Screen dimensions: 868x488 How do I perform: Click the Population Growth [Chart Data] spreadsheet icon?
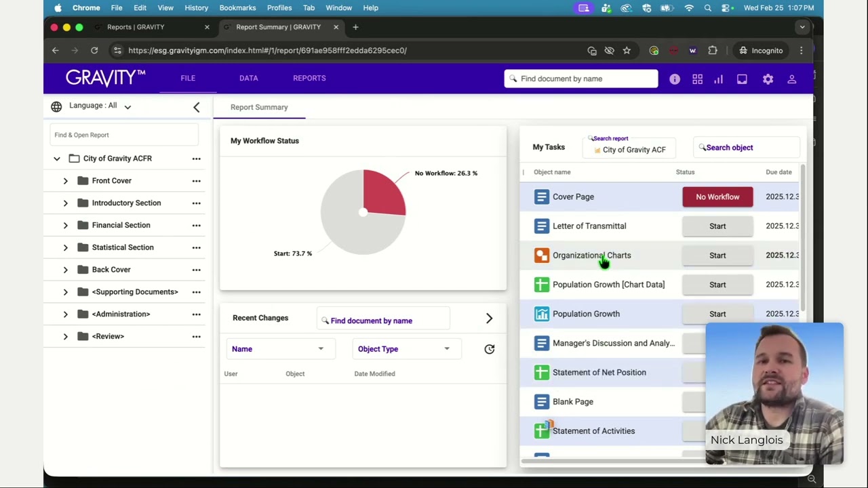pyautogui.click(x=541, y=285)
